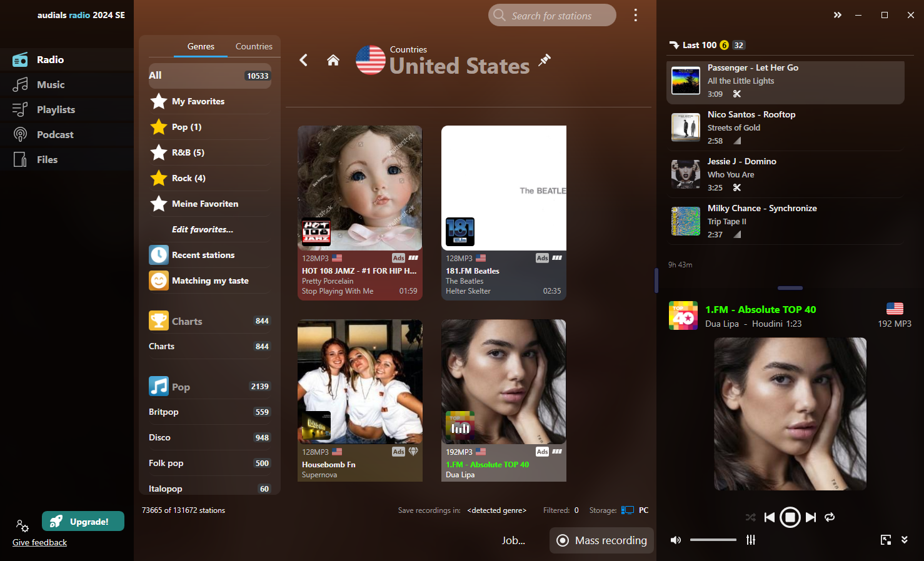This screenshot has width=924, height=561.
Task: Click the Search for stations field
Action: (552, 15)
